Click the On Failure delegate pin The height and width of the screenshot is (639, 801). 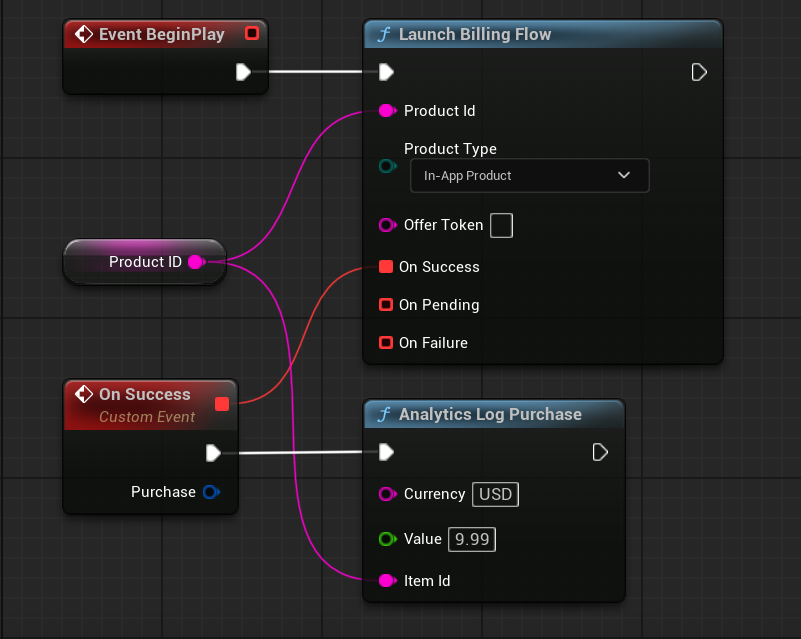click(386, 343)
